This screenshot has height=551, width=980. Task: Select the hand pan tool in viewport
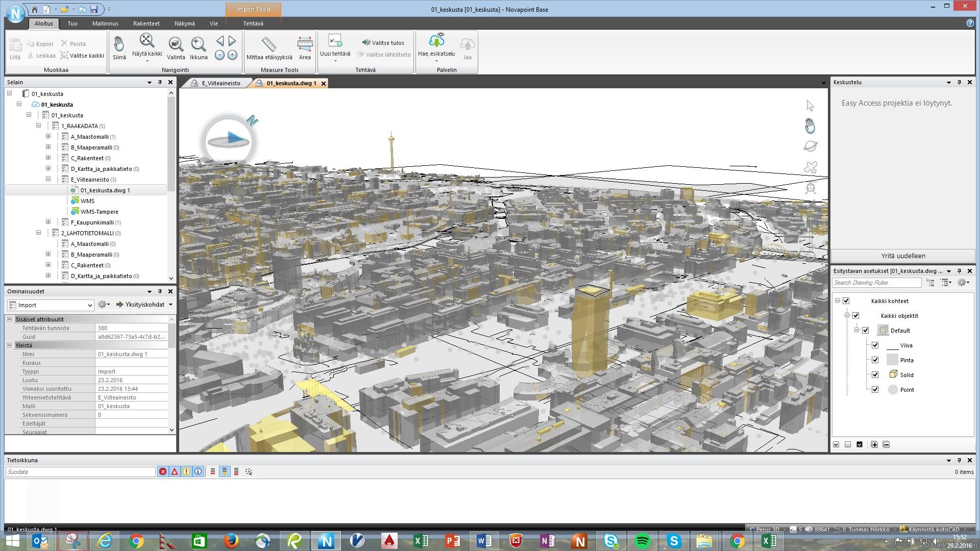click(x=810, y=126)
